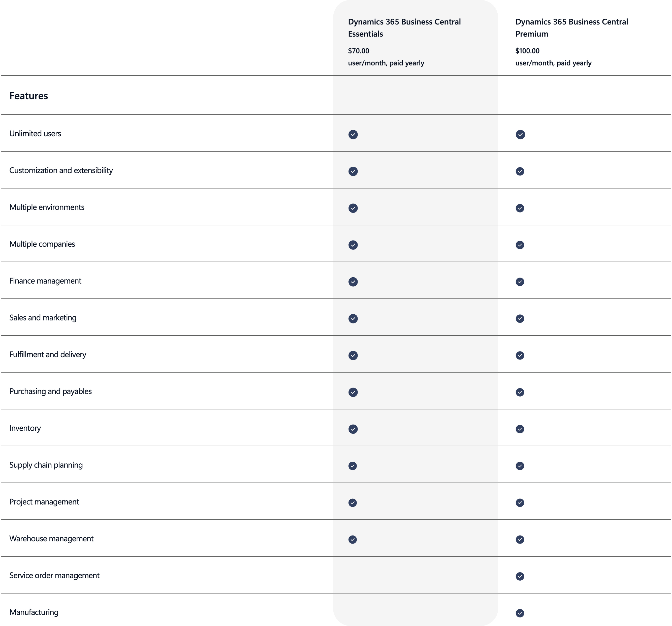Click Premium checkmark for Service order management

(x=520, y=577)
